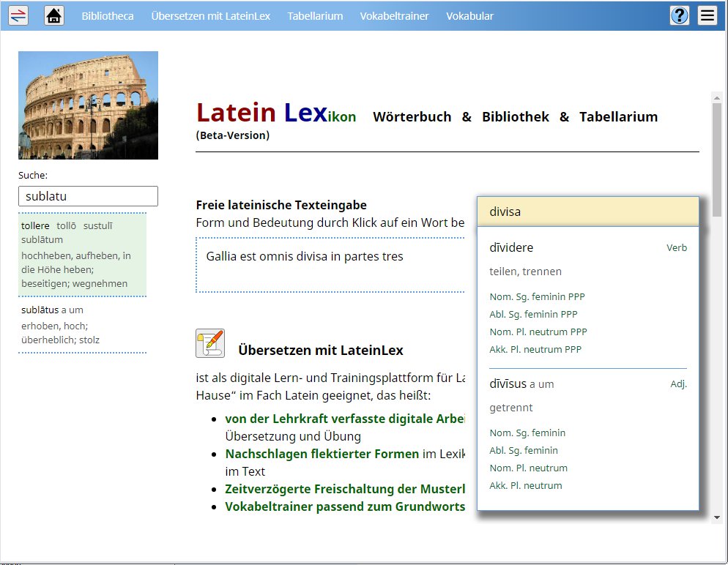
Task: Click Nom. Sg. feminin PPP form
Action: click(537, 297)
